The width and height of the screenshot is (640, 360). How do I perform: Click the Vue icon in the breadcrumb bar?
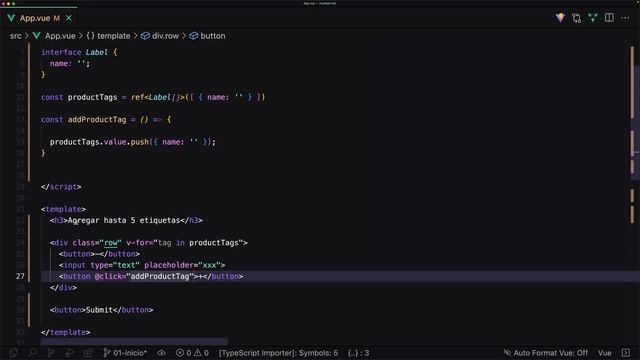(x=36, y=36)
